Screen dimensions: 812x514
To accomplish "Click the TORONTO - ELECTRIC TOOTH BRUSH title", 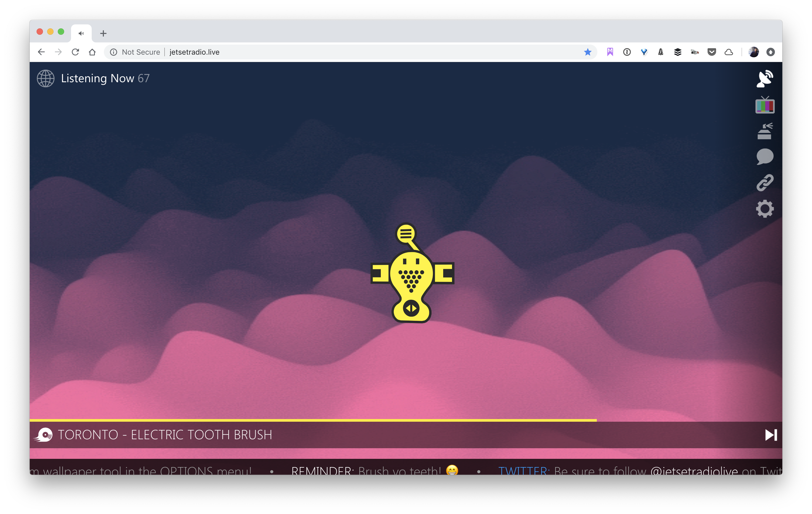I will point(165,435).
